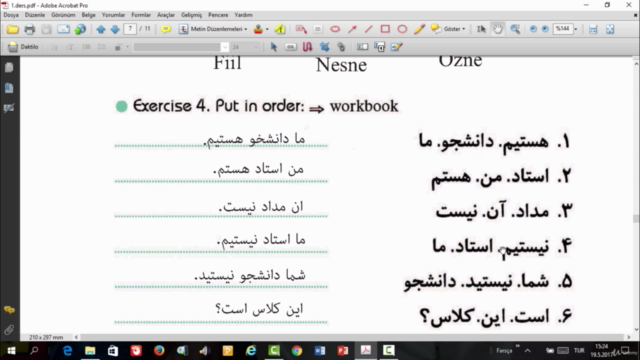Image resolution: width=640 pixels, height=360 pixels.
Task: Select the red arrow drawing tool
Action: [352, 29]
